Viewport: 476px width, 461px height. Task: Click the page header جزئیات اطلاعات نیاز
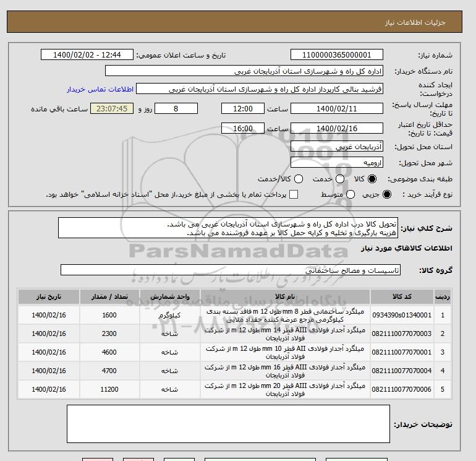pos(415,22)
